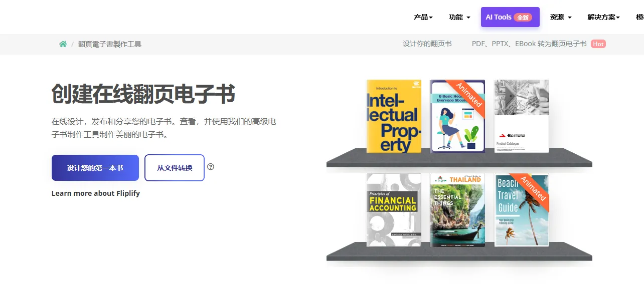Go to the home breadcrumb icon
The image size is (644, 291).
[x=63, y=44]
